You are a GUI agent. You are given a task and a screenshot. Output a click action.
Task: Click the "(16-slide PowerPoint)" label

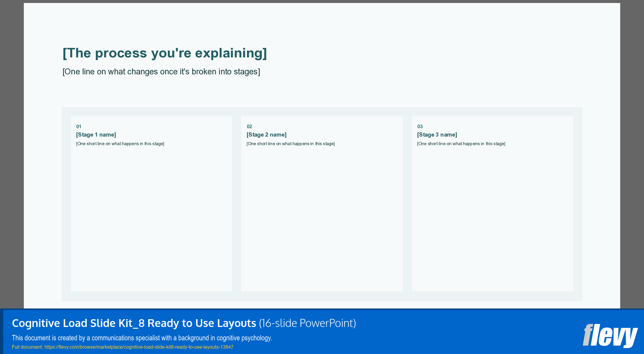point(307,323)
